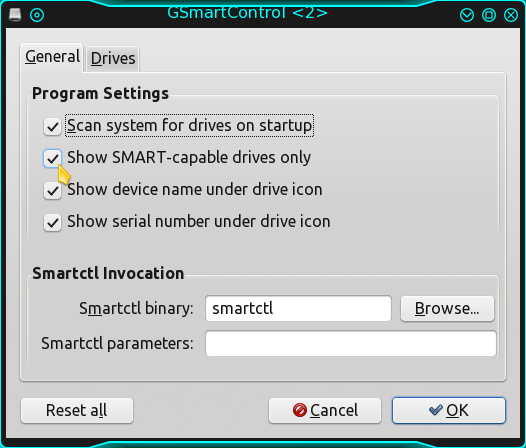Click the Reset all button

pos(77,410)
